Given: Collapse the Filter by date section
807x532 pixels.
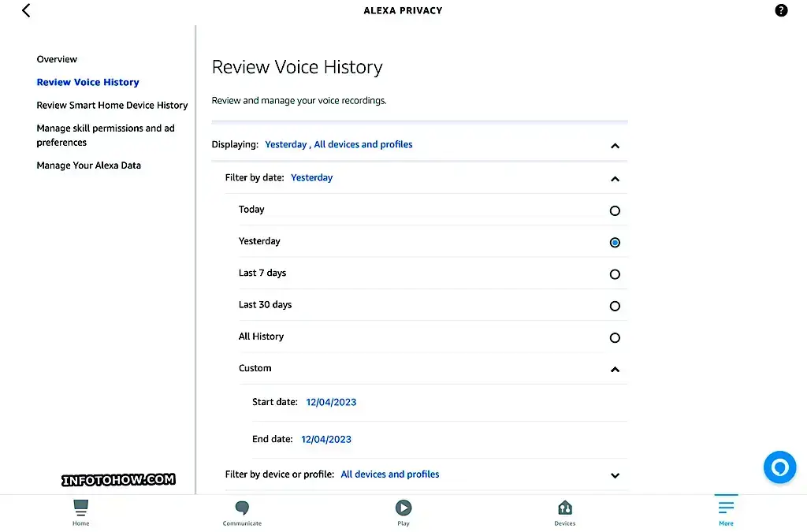Looking at the screenshot, I should (x=615, y=179).
